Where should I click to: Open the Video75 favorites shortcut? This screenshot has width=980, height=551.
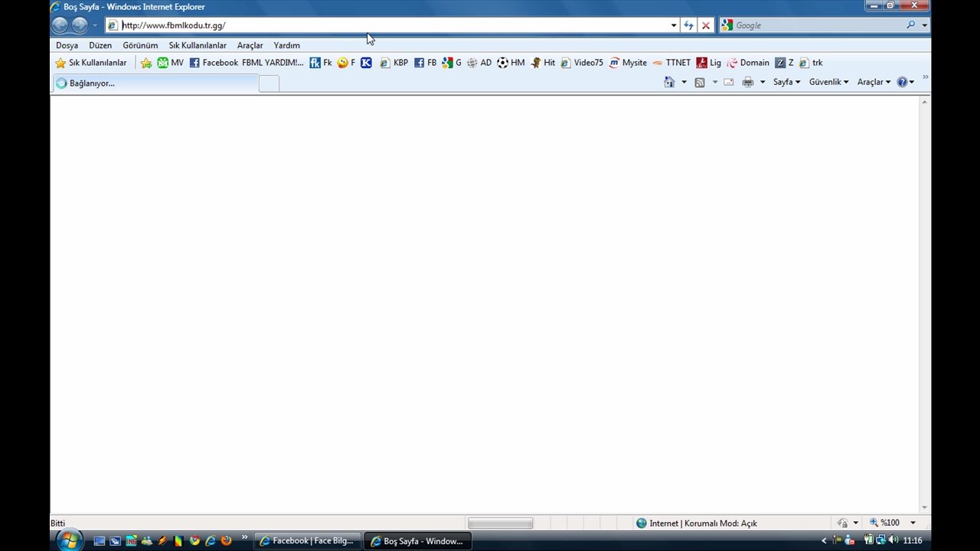582,63
